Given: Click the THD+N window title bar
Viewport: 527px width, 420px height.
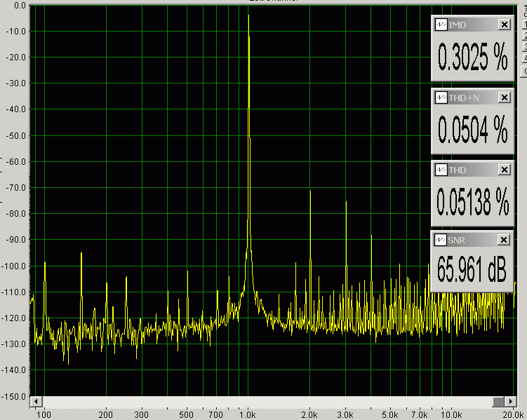Looking at the screenshot, I should click(472, 97).
